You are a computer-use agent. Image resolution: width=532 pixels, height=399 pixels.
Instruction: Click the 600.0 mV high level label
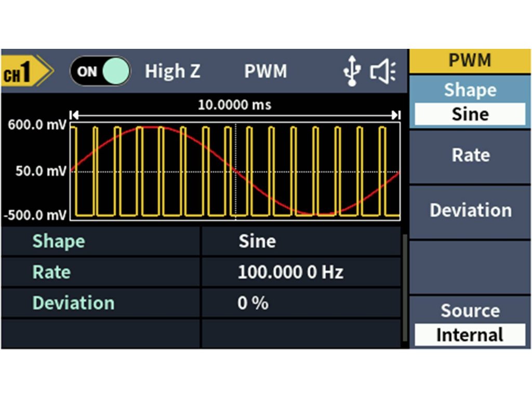(x=35, y=127)
